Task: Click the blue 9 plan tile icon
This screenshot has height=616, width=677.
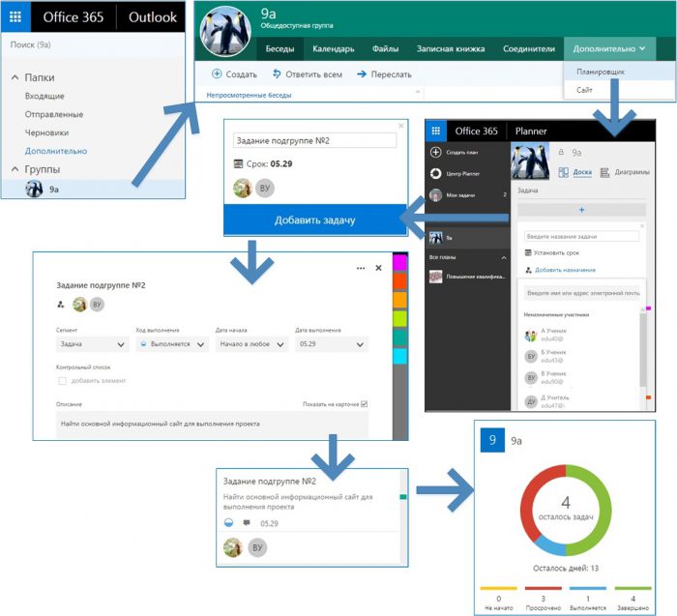Action: [492, 440]
